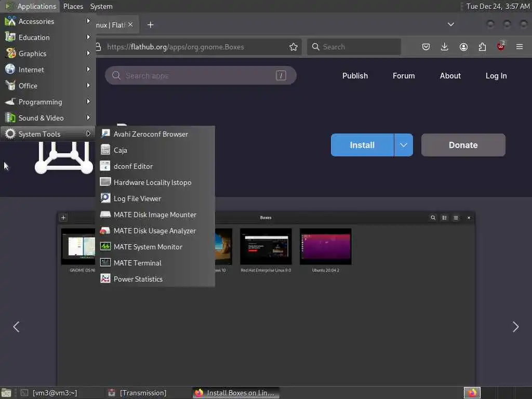Click the Firefox search field
Viewport: 532px width, 399px height.
pos(354,47)
